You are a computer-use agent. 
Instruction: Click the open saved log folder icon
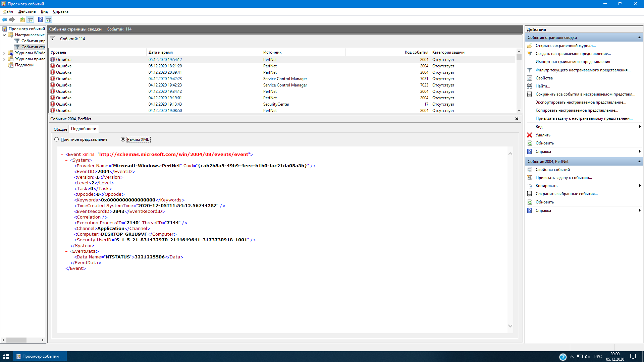coord(530,46)
